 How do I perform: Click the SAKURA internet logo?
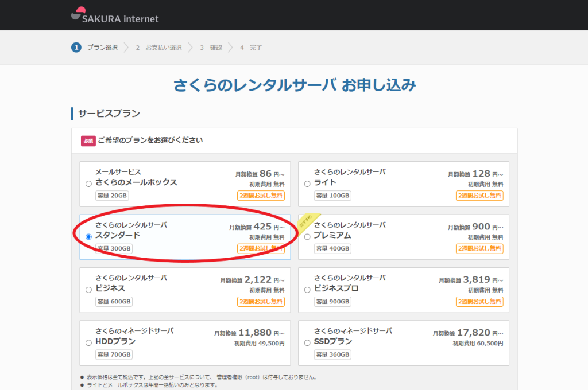coord(115,15)
